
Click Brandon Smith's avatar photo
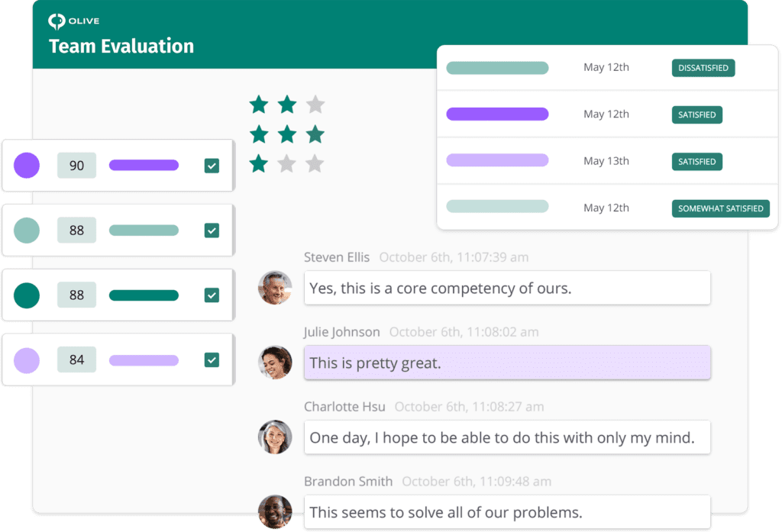275,511
